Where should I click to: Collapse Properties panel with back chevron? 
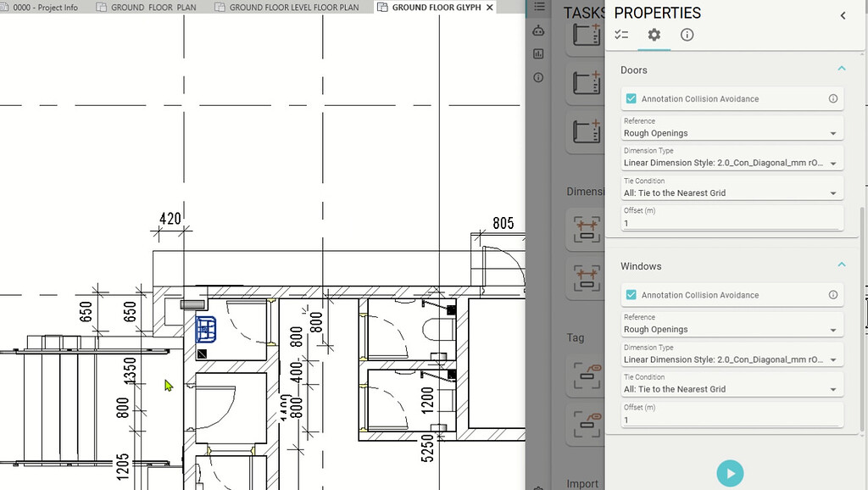click(x=843, y=15)
